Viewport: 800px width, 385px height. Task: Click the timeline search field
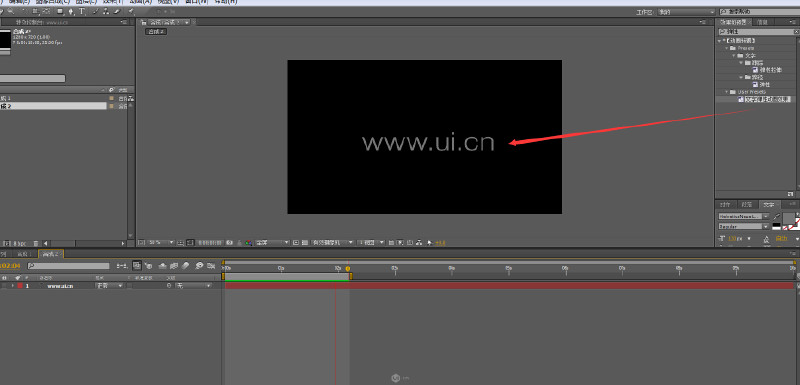pyautogui.click(x=68, y=266)
